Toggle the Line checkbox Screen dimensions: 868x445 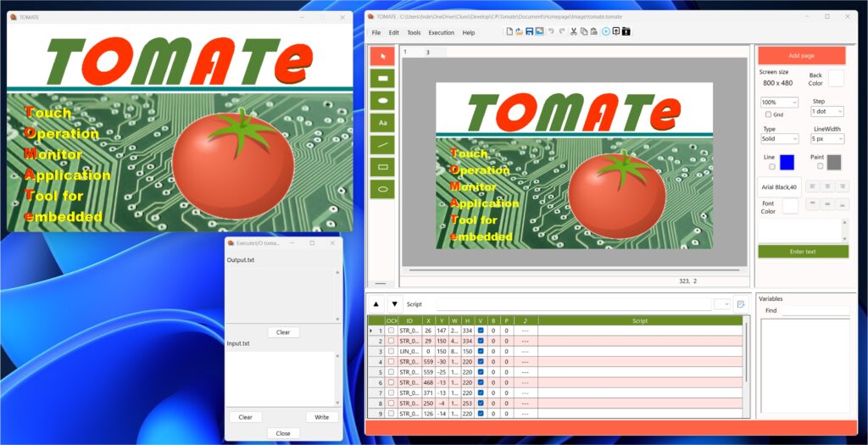(x=772, y=166)
